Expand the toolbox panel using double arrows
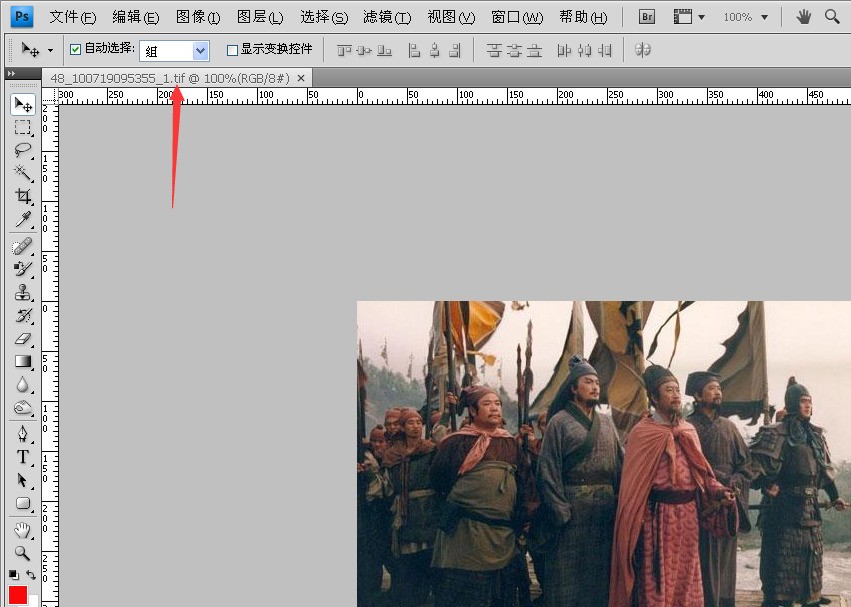This screenshot has width=851, height=607. pos(10,74)
